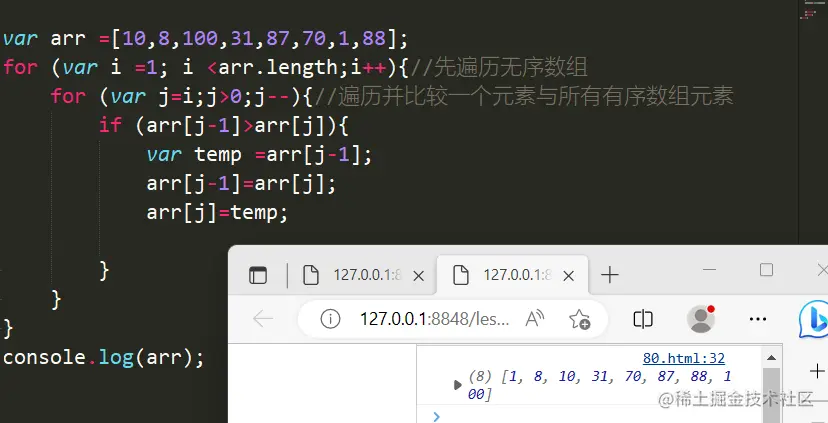View site information icon in address bar

tap(330, 319)
